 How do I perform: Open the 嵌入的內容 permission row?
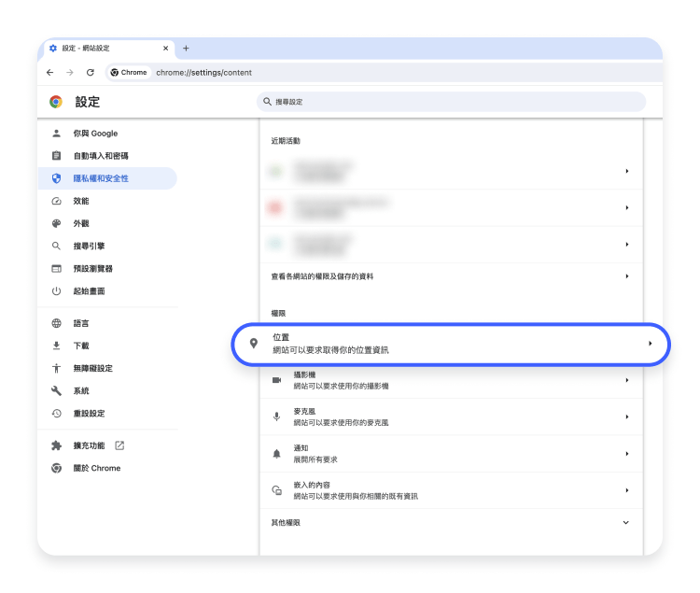click(x=452, y=490)
